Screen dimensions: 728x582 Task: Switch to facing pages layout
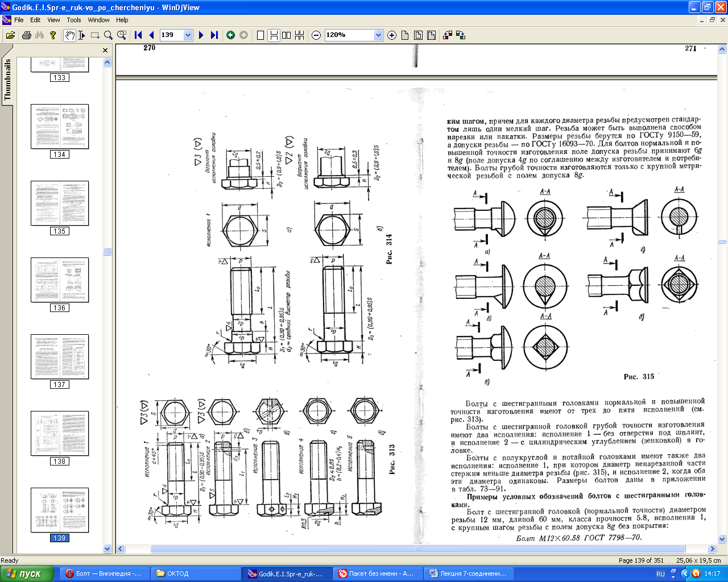click(287, 35)
